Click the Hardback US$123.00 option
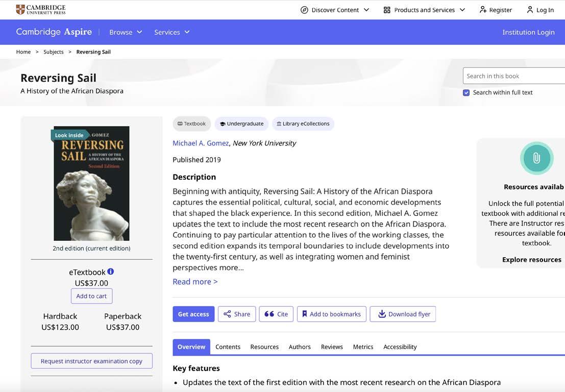The image size is (565, 392). pyautogui.click(x=60, y=322)
